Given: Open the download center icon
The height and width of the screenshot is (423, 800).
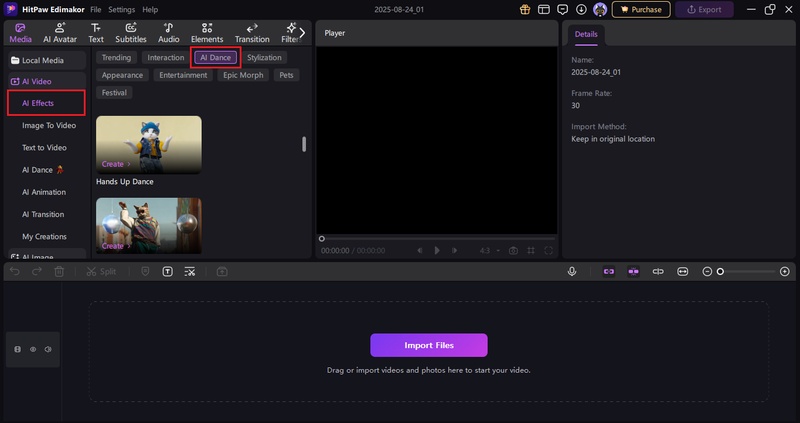Looking at the screenshot, I should point(581,9).
